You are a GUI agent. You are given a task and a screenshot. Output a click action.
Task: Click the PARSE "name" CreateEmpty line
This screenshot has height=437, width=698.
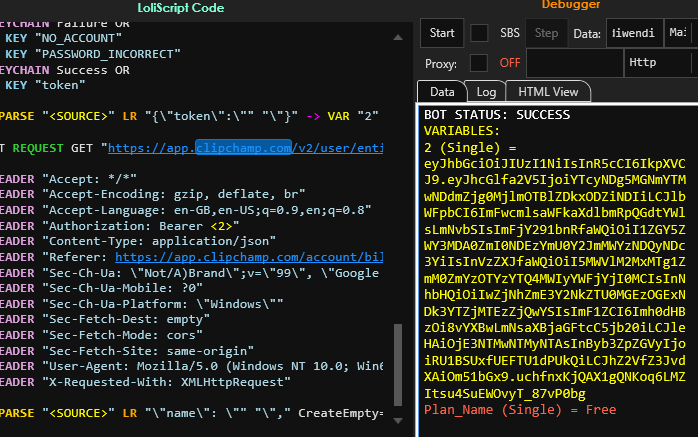[191, 413]
